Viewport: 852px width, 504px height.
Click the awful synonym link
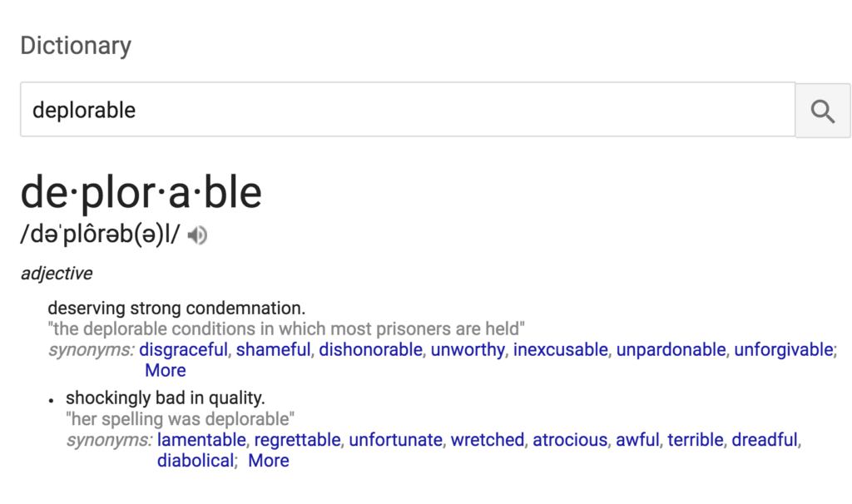pyautogui.click(x=637, y=440)
